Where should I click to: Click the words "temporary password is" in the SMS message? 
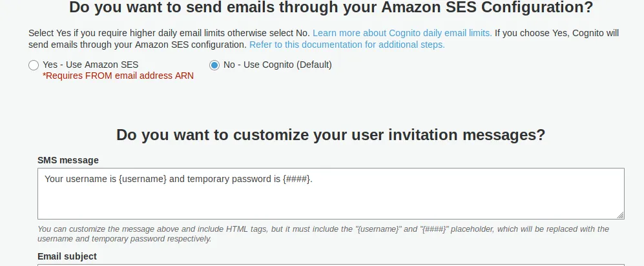pos(233,179)
